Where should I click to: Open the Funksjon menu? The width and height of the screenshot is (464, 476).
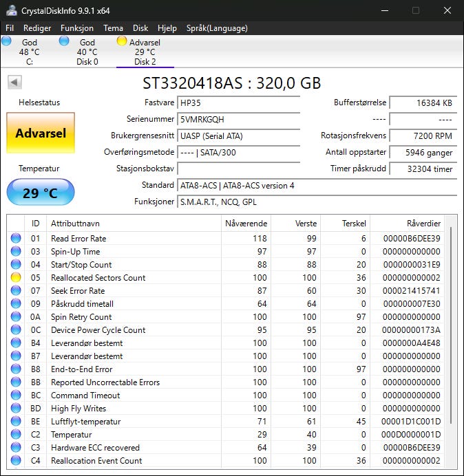tap(77, 28)
